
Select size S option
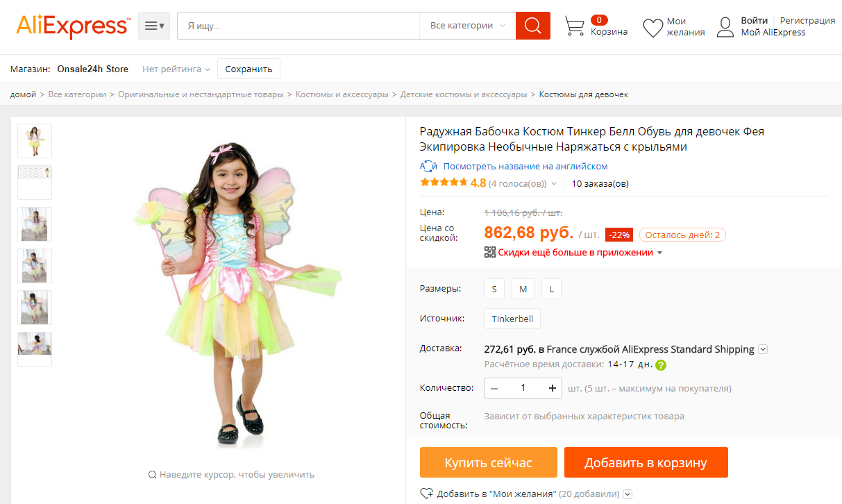494,289
